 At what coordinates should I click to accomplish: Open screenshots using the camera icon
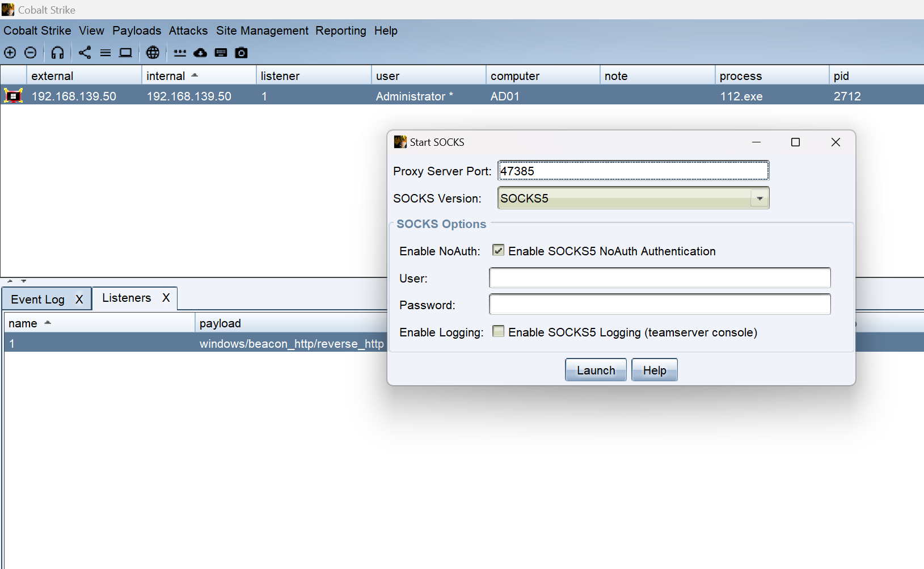tap(241, 53)
